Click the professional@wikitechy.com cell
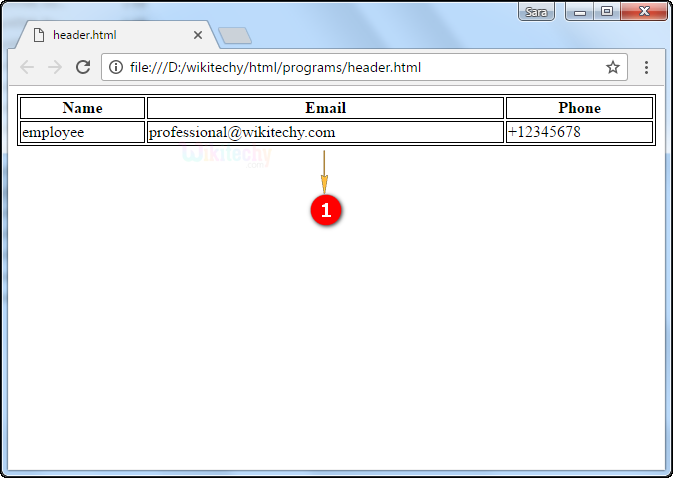 pos(325,132)
